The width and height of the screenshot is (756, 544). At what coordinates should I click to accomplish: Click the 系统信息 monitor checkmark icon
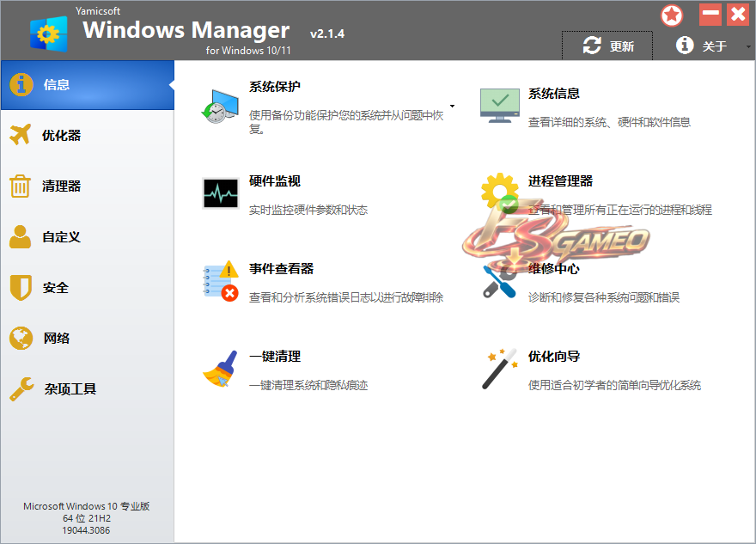click(500, 106)
